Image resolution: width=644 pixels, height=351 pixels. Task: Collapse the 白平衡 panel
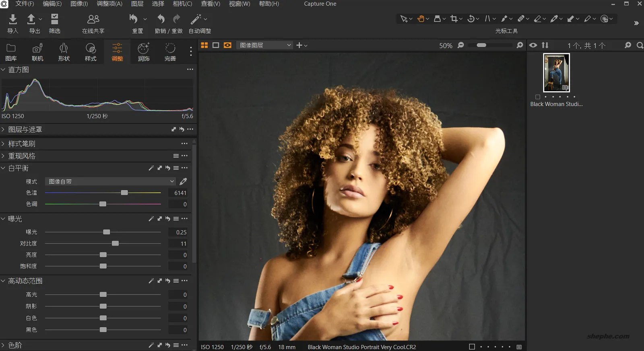[x=3, y=168]
